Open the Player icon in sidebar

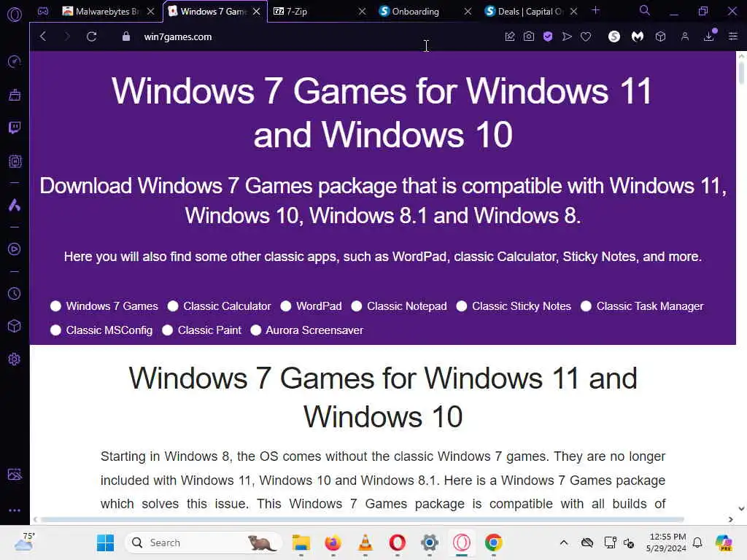[x=15, y=249]
